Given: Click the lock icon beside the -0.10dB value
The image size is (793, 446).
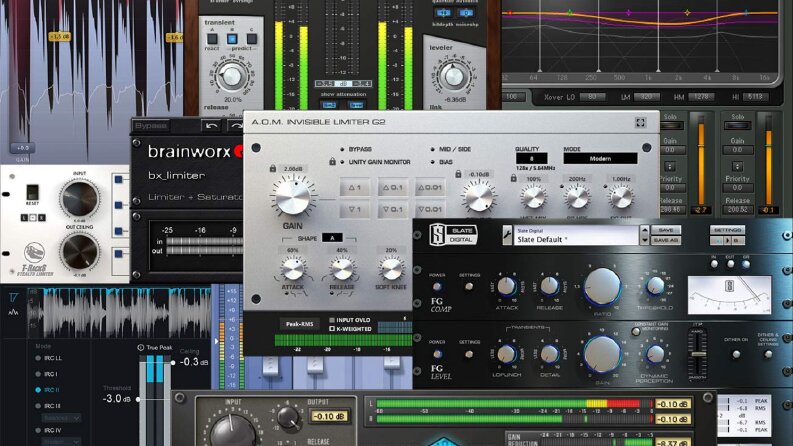Looking at the screenshot, I should point(458,174).
